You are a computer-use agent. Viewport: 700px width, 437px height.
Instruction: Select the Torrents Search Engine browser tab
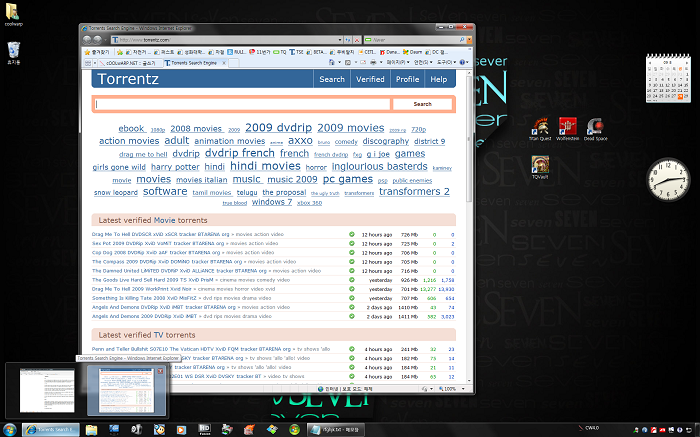(196, 63)
